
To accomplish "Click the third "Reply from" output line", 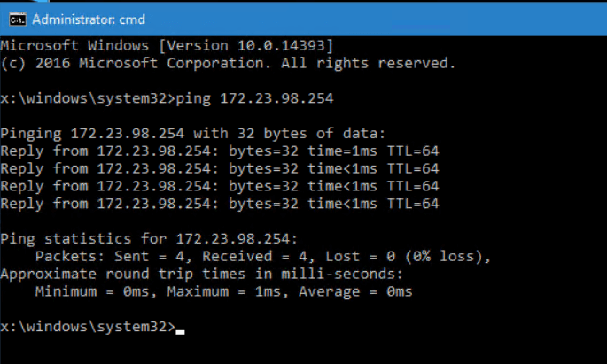I will [x=219, y=186].
